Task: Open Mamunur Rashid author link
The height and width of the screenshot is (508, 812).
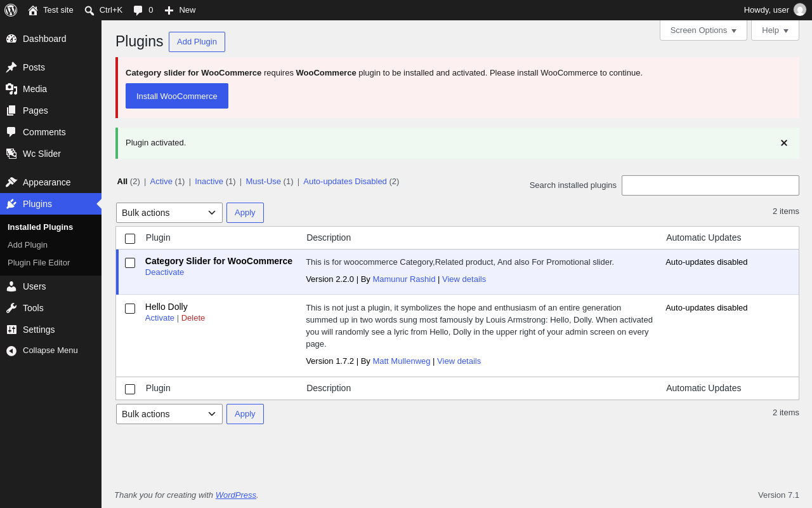Action: (x=404, y=279)
